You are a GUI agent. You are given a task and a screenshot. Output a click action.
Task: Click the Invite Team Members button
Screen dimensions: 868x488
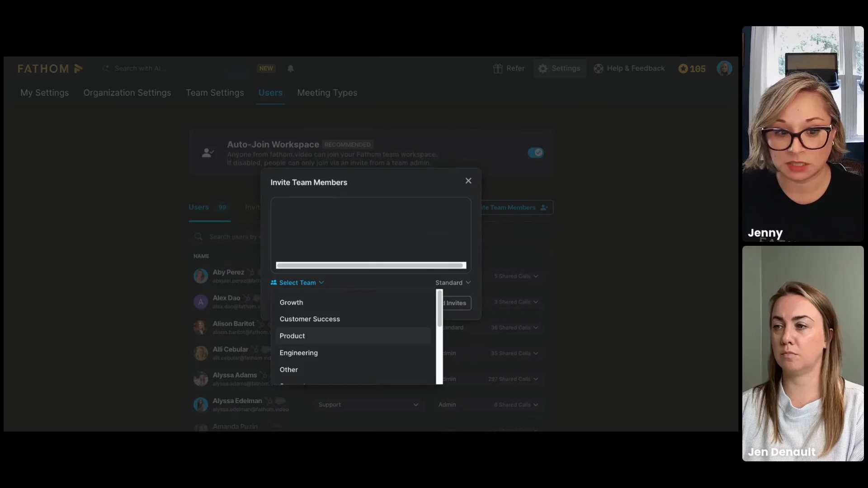pyautogui.click(x=515, y=208)
